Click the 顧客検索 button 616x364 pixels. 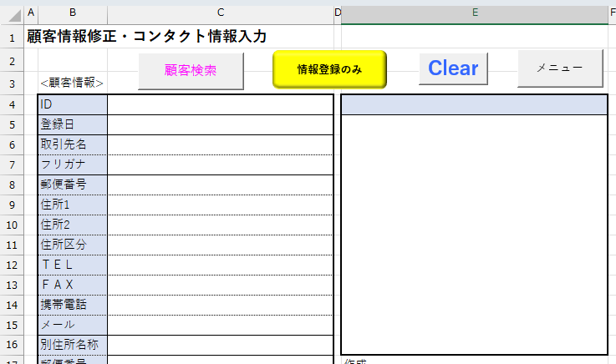pyautogui.click(x=191, y=71)
